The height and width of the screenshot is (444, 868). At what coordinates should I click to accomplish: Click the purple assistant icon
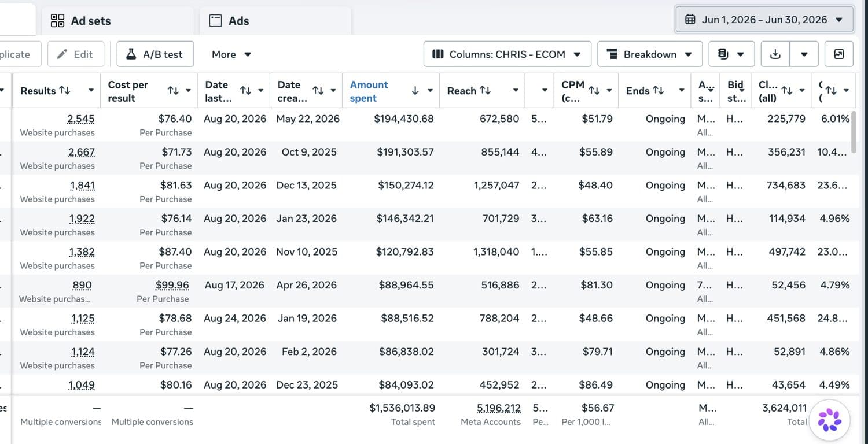tap(829, 420)
